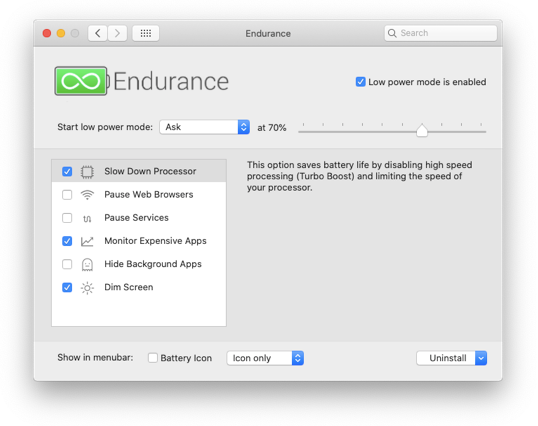
Task: Toggle the Low power mode is enabled checkbox
Action: coord(360,82)
